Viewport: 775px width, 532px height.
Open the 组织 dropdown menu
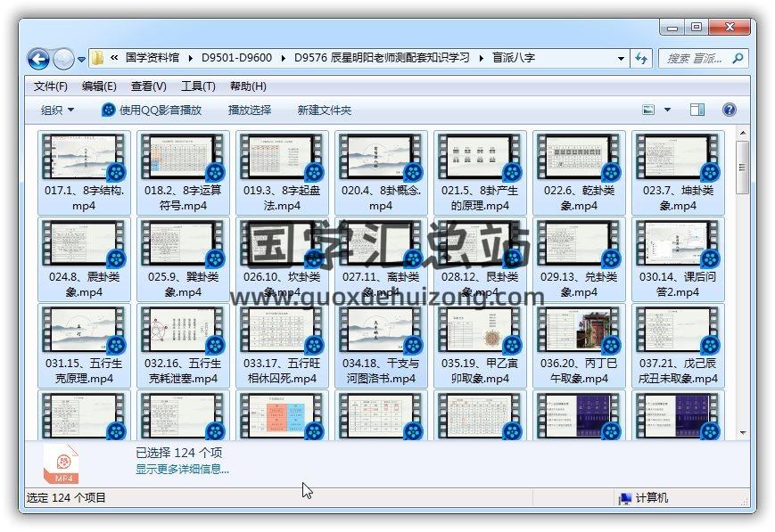[58, 110]
